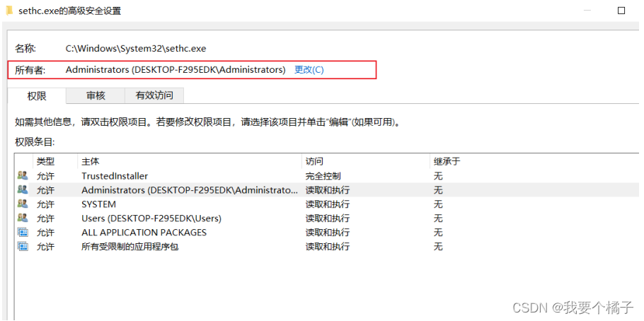Viewport: 644px width, 321px height.
Task: Select the Administrators (DESKTOP-F295EDK) principal row
Action: click(x=326, y=190)
